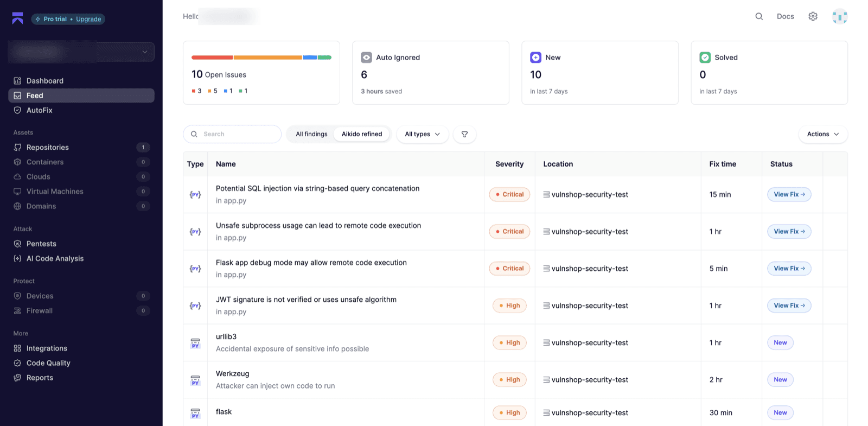Click the Code Quality icon
The width and height of the screenshot is (868, 426).
coord(17,363)
